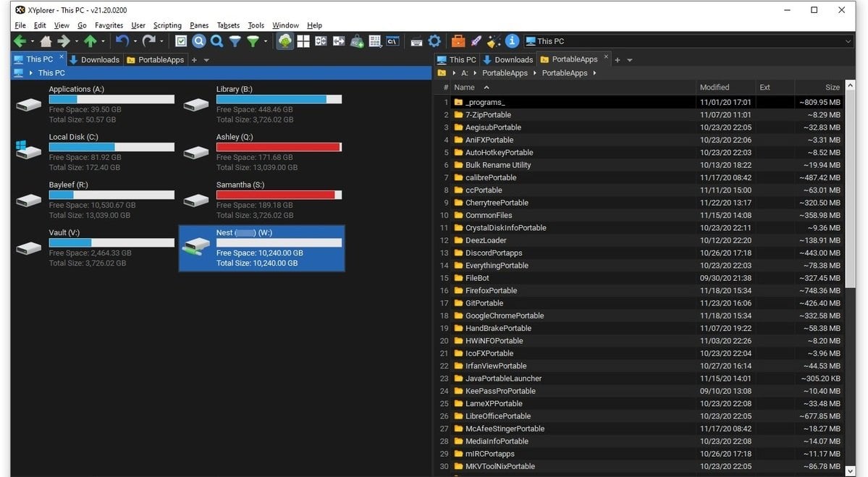Viewport: 868px width, 477px height.
Task: Toggle the selection checkboxes toolbar icon
Action: 181,41
